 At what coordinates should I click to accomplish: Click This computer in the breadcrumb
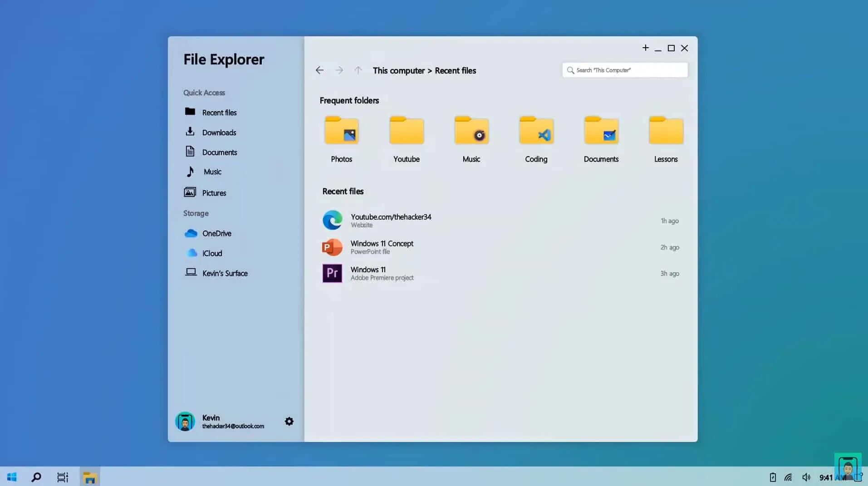click(x=399, y=70)
